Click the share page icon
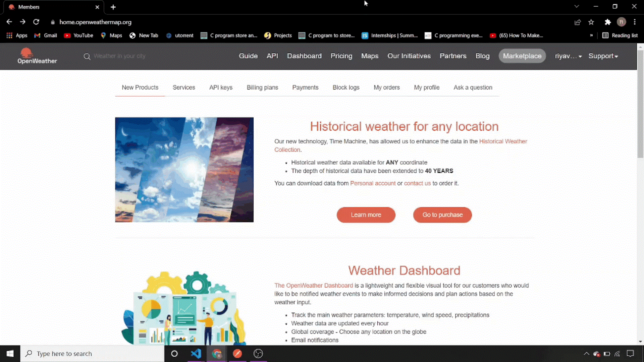This screenshot has height=362, width=644. click(577, 22)
